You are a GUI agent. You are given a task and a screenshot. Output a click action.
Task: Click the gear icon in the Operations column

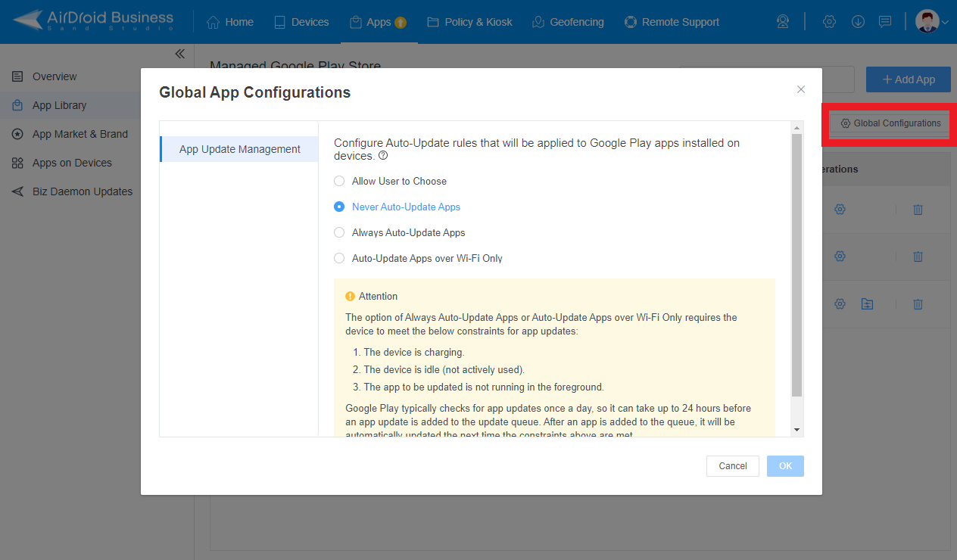pos(840,210)
